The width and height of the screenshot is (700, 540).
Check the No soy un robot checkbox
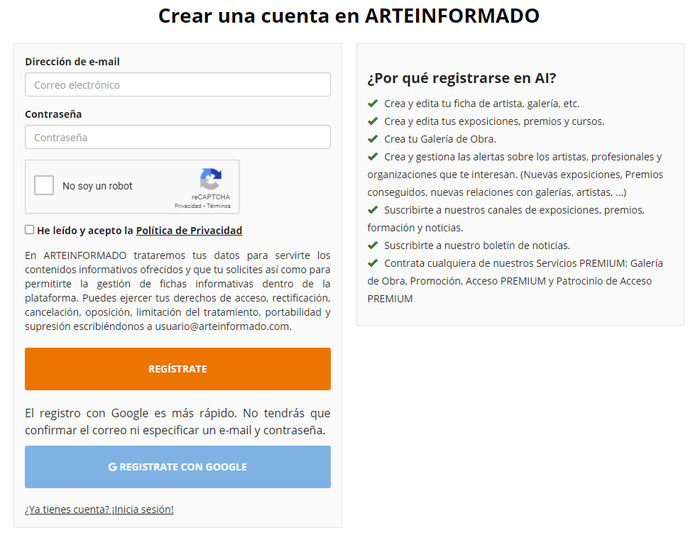click(44, 185)
